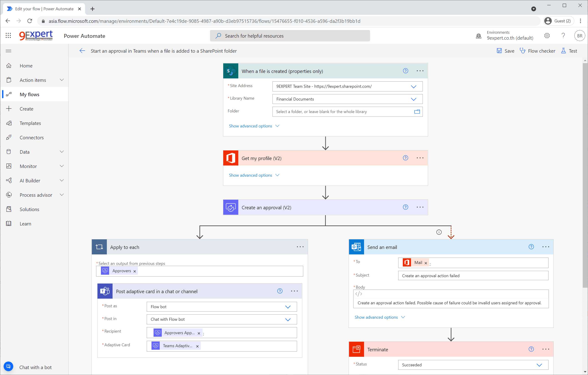Click the SharePoint icon on the trigger card
Viewport: 588px width, 375px height.
(x=230, y=71)
